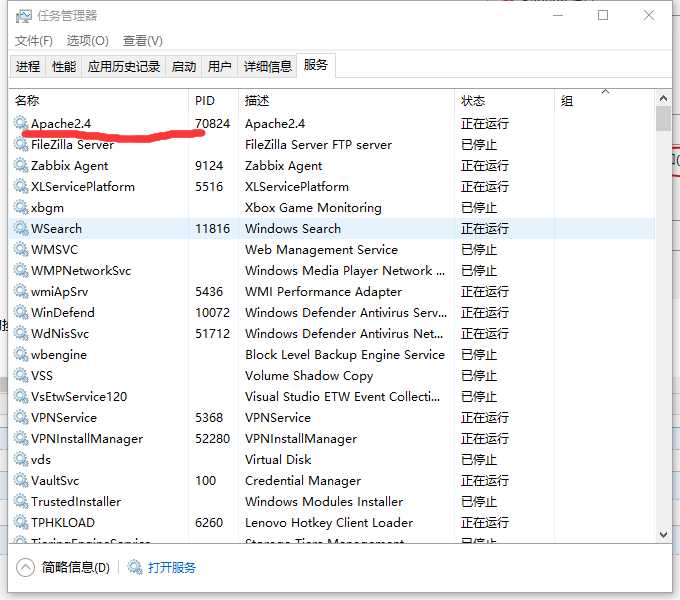Click the gear icon beside WMSVC
The height and width of the screenshot is (600, 680).
[21, 249]
